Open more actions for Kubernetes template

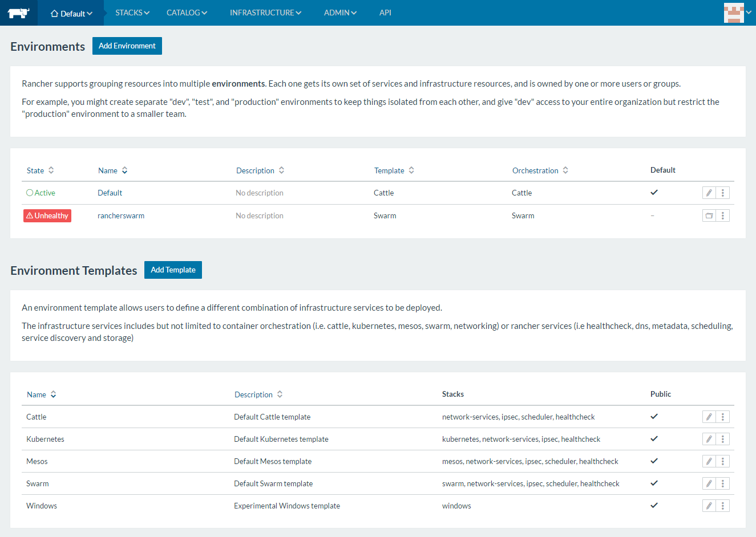click(x=723, y=439)
